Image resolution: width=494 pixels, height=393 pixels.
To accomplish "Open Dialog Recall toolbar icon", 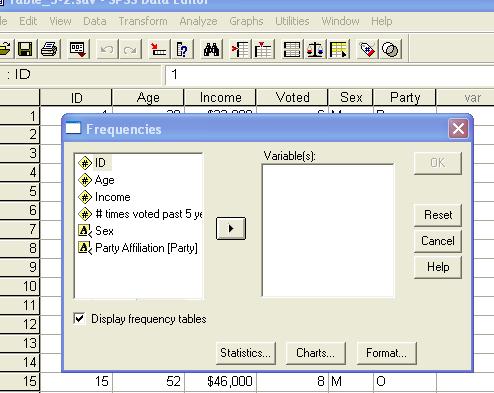I will [78, 49].
